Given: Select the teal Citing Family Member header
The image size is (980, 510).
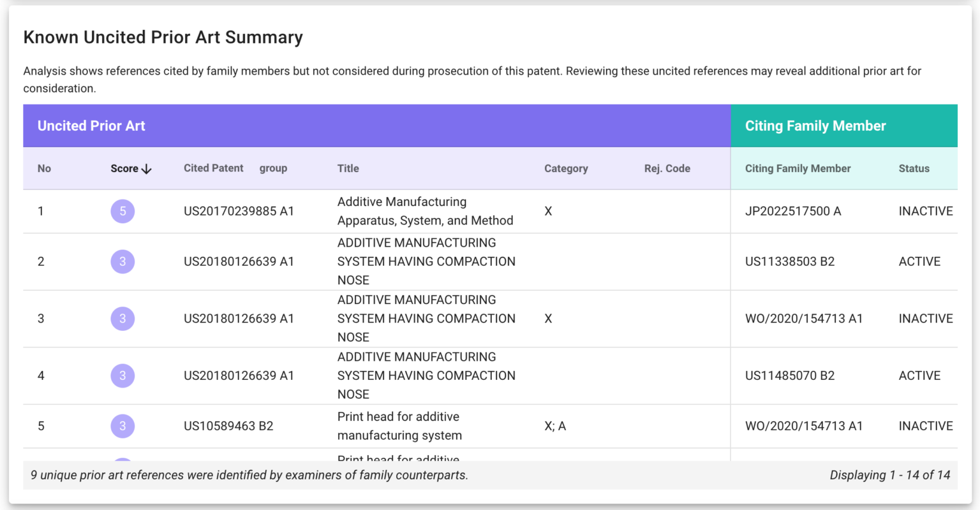Looking at the screenshot, I should (844, 126).
